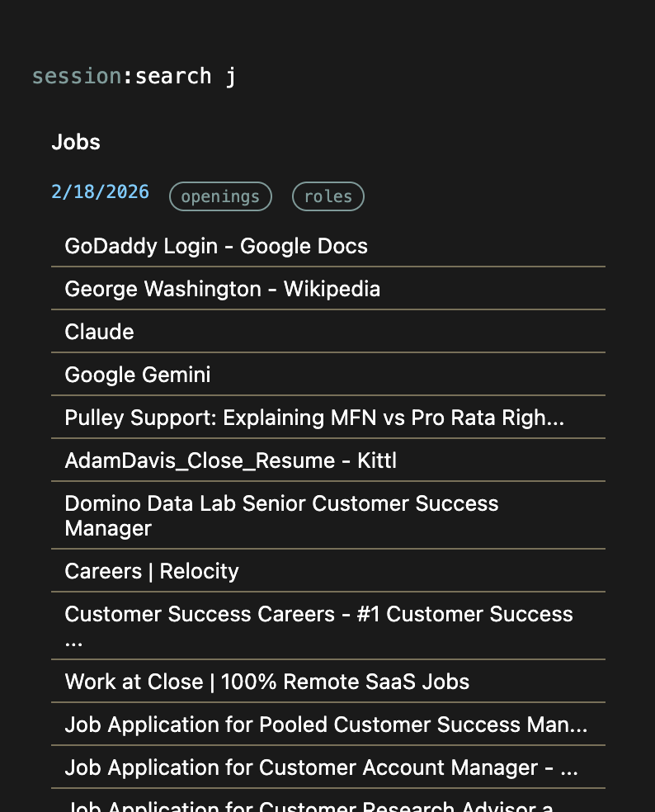Open Job Application for Pooled Customer Success Manager
655x812 pixels.
326,725
